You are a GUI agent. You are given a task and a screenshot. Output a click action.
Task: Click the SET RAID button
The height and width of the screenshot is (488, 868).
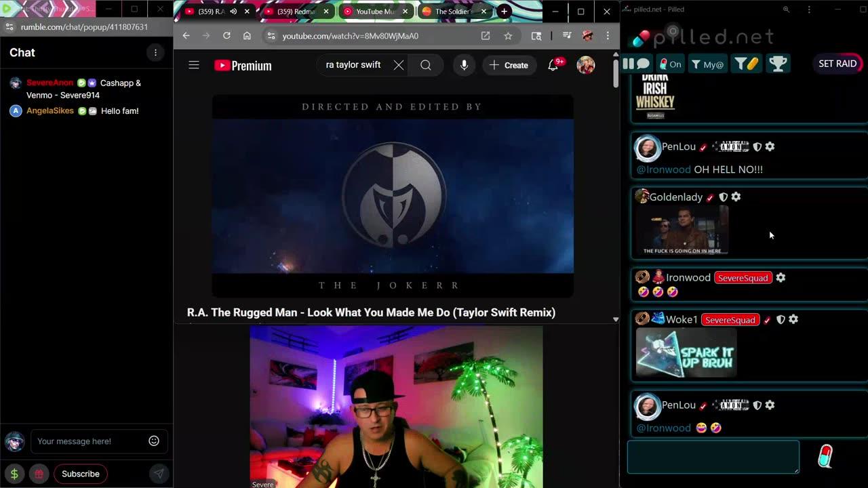(837, 64)
